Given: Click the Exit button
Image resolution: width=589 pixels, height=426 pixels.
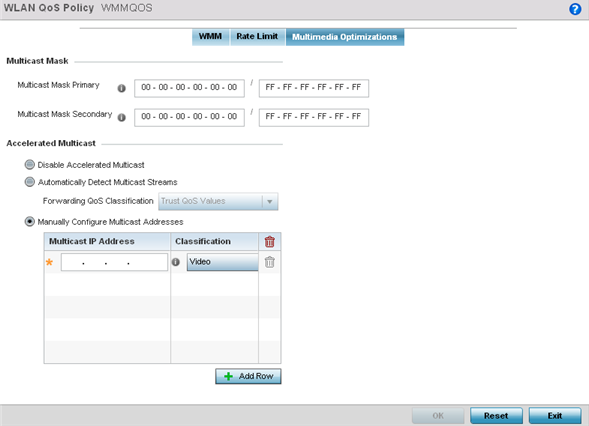Looking at the screenshot, I should [x=555, y=415].
